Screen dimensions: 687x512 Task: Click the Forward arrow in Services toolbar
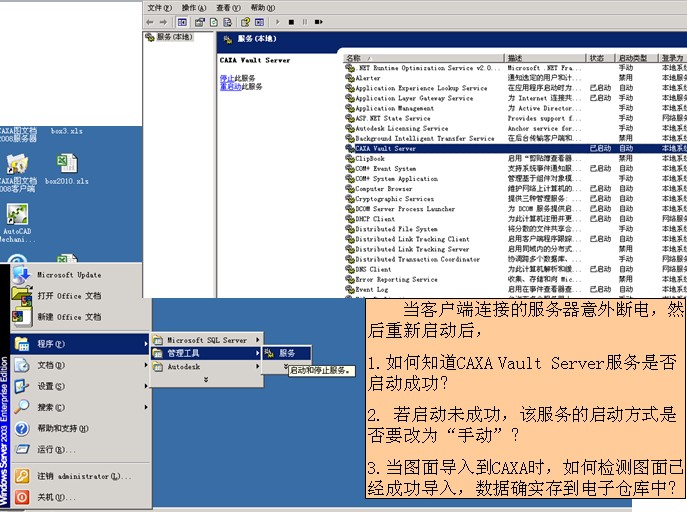tap(163, 22)
